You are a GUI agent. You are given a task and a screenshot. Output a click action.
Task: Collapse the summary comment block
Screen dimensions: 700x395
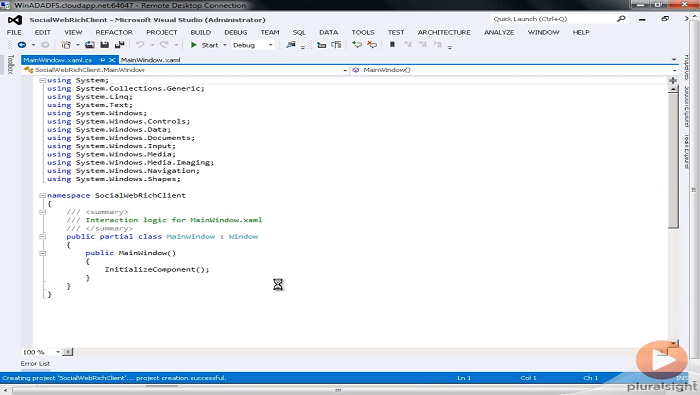42,212
